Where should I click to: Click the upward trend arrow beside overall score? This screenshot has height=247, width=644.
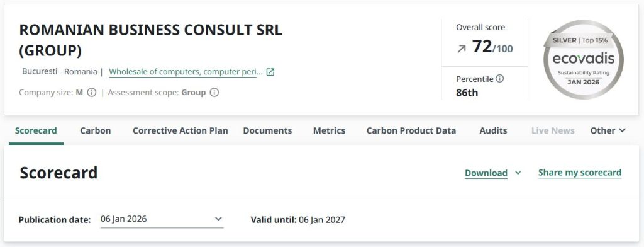click(462, 49)
